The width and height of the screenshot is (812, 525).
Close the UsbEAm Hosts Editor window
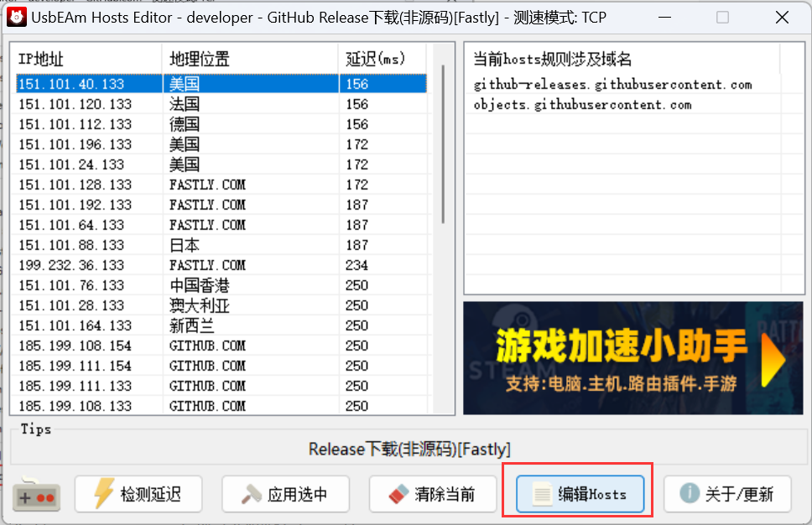coord(782,18)
